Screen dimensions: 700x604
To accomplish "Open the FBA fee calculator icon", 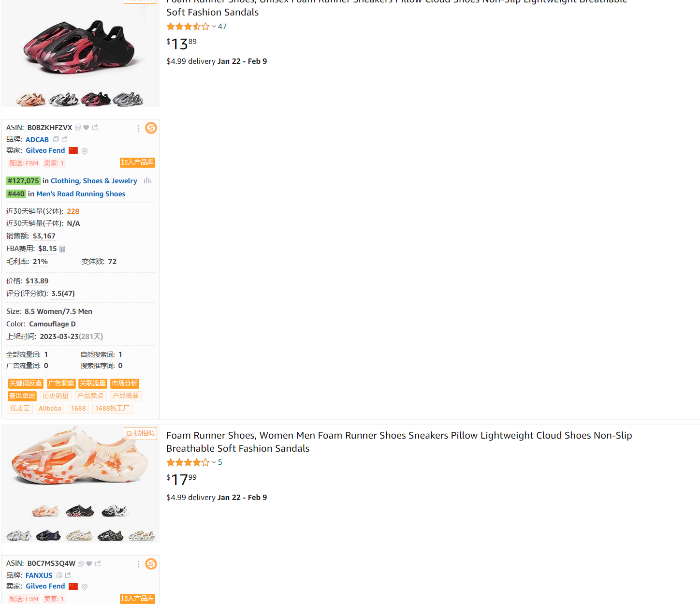I will (62, 249).
